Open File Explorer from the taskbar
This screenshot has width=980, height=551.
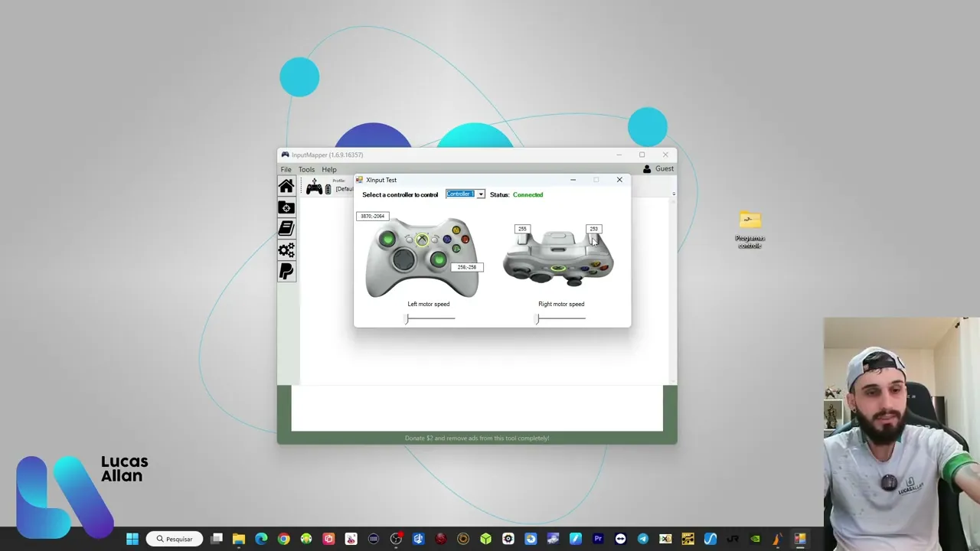tap(239, 539)
